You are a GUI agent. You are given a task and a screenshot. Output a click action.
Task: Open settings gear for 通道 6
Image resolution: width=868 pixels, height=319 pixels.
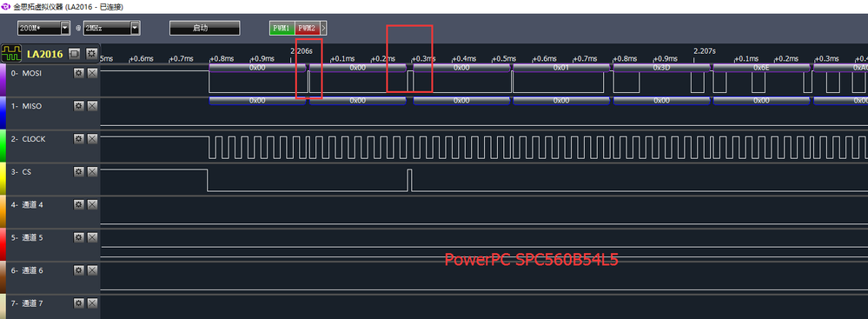click(x=79, y=270)
